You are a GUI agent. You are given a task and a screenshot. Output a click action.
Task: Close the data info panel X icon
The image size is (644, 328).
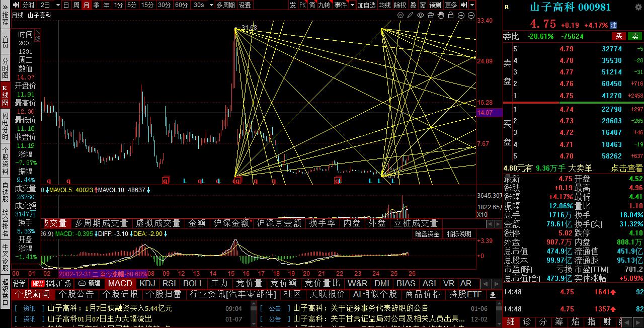[37, 31]
